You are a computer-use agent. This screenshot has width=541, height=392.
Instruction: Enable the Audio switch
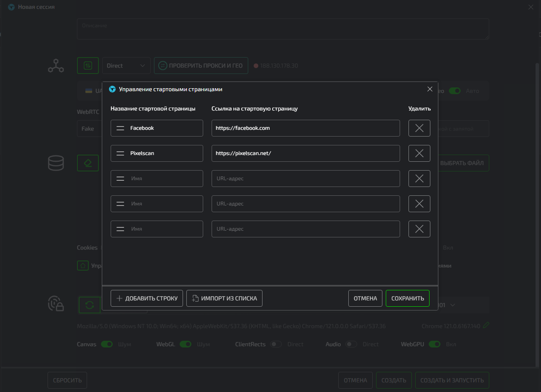[x=351, y=344]
